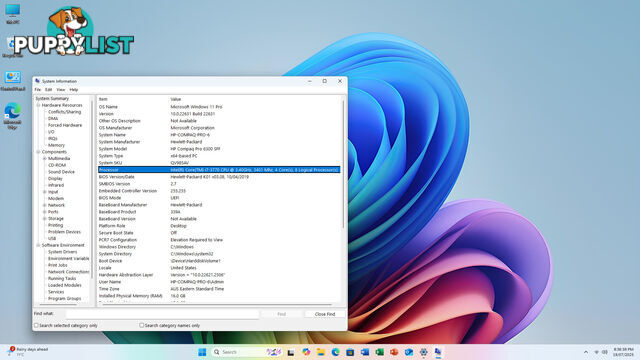Image resolution: width=640 pixels, height=360 pixels.
Task: Open volume control in system tray
Action: [605, 352]
